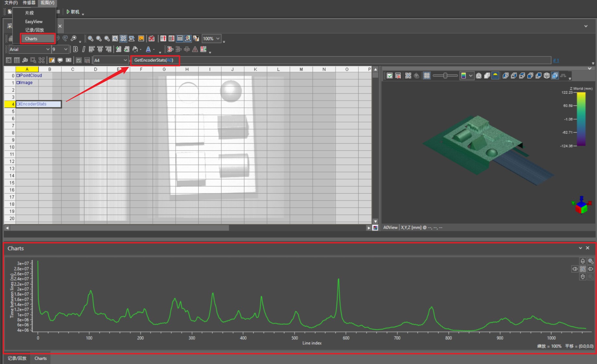Viewport: 597px width, 364px height.
Task: Click the warning triangle icon in toolbar
Action: 195,49
